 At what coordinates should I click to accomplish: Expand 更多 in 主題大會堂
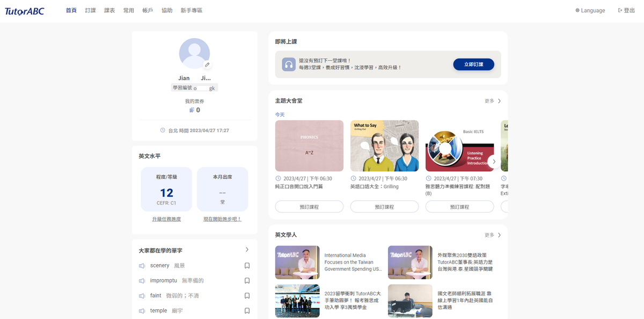pos(493,101)
